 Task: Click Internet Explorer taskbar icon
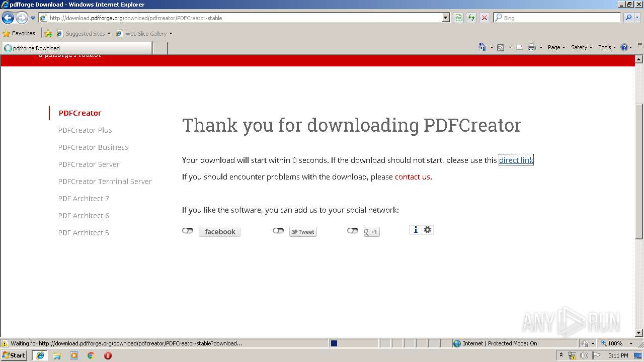coord(40,355)
